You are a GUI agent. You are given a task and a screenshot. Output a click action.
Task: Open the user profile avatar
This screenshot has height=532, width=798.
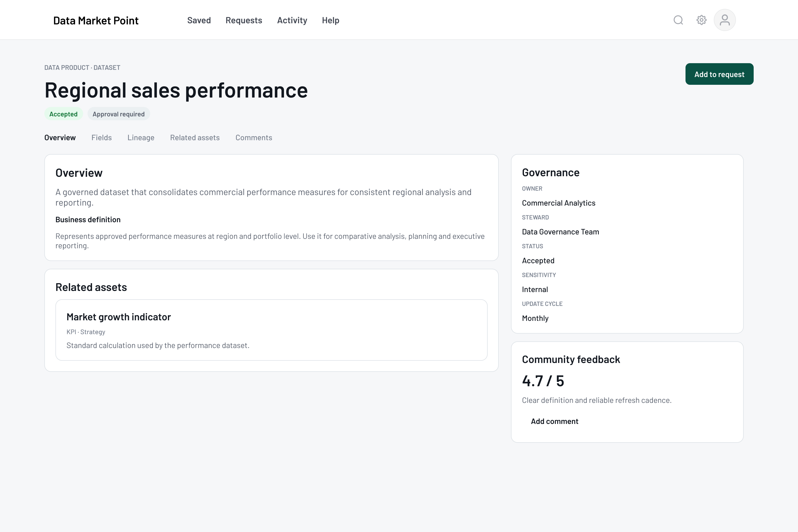click(725, 20)
